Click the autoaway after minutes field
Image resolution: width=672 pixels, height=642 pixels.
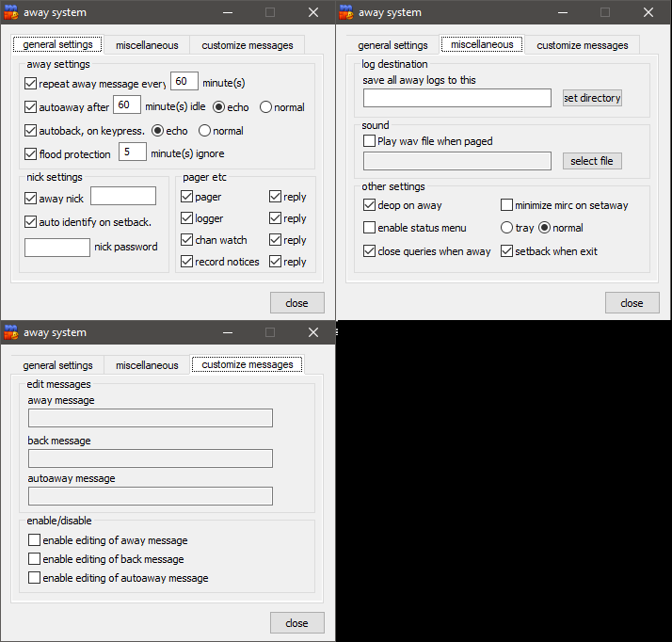[x=127, y=104]
